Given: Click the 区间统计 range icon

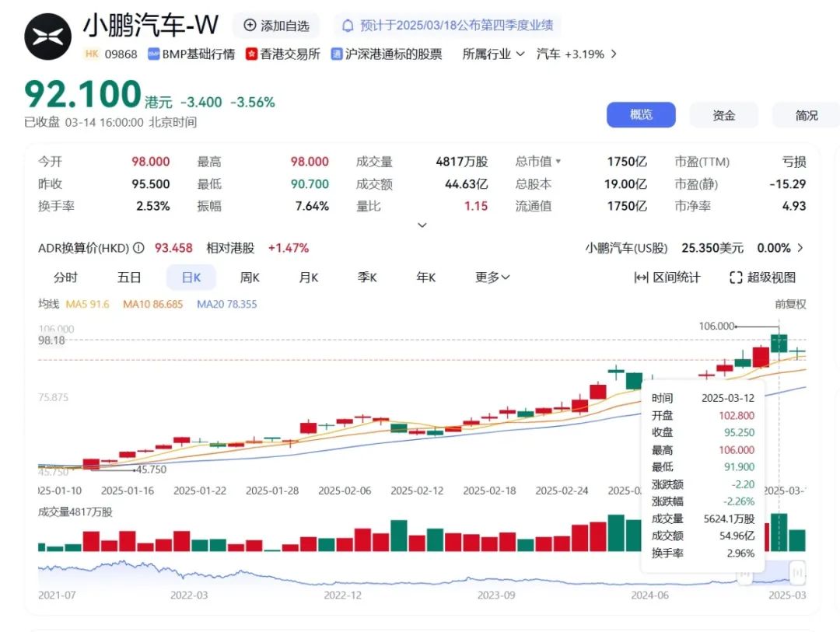Looking at the screenshot, I should pos(641,278).
